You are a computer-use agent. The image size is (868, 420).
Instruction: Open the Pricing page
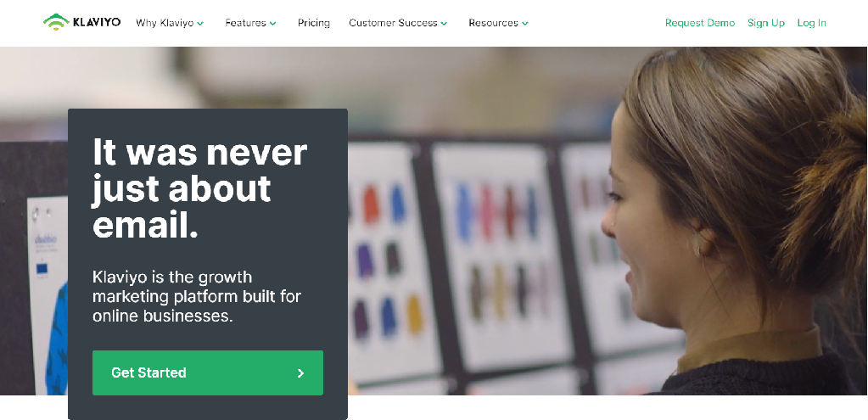[314, 23]
